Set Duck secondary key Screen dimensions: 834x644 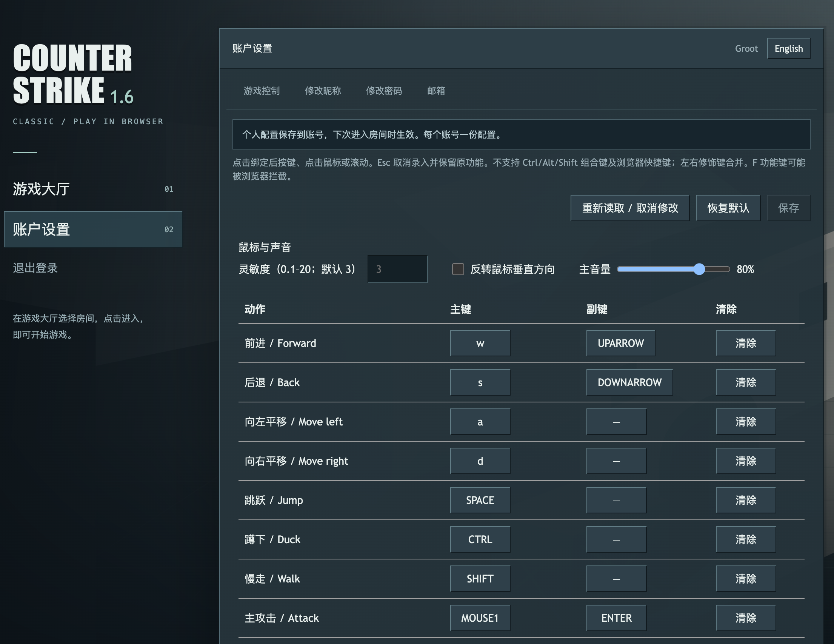pos(616,539)
